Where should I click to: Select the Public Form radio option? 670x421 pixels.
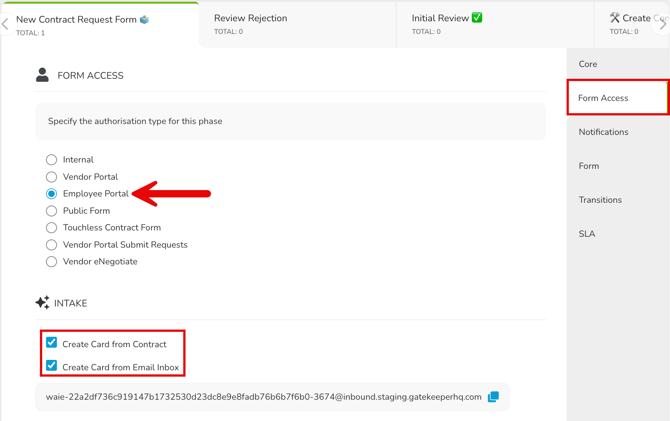click(51, 211)
